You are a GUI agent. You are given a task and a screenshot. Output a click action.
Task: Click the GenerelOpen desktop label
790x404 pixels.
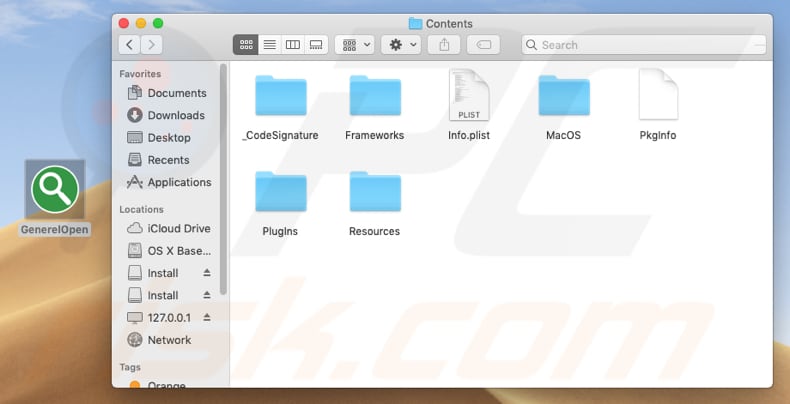coord(55,230)
